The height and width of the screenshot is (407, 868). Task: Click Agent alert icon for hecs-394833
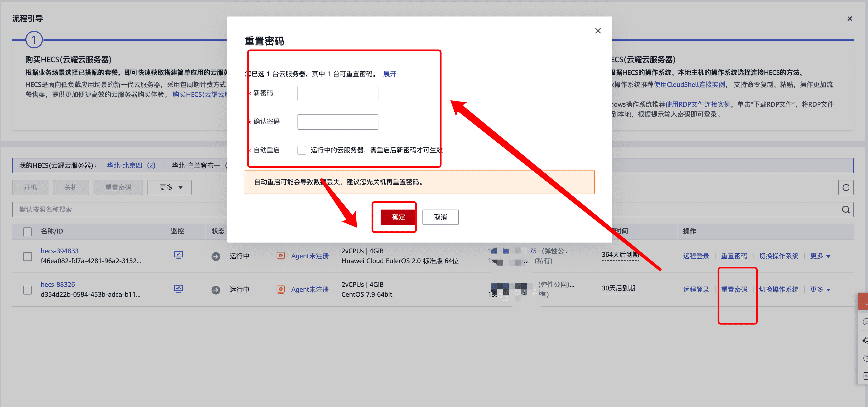(280, 256)
